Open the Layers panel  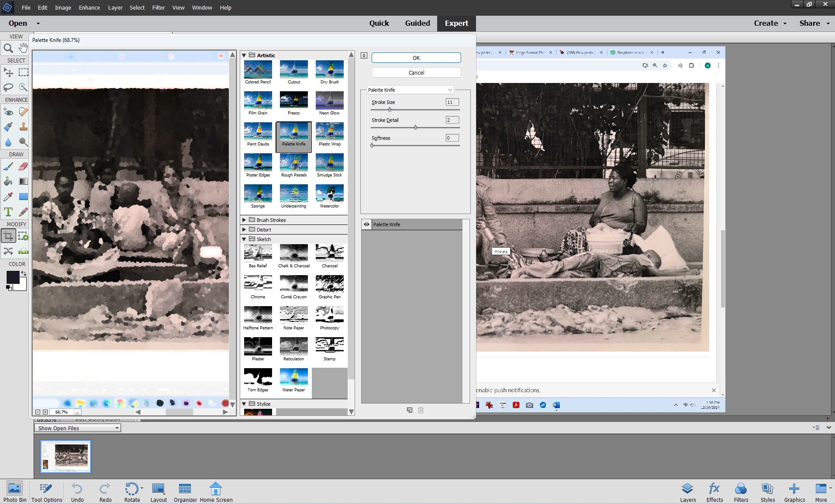(687, 492)
